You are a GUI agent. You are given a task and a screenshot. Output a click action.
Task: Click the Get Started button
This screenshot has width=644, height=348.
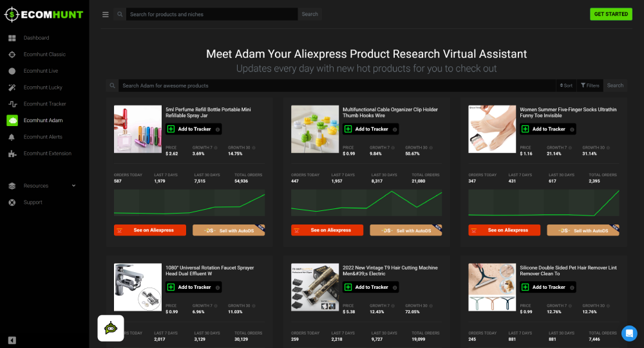click(x=611, y=14)
